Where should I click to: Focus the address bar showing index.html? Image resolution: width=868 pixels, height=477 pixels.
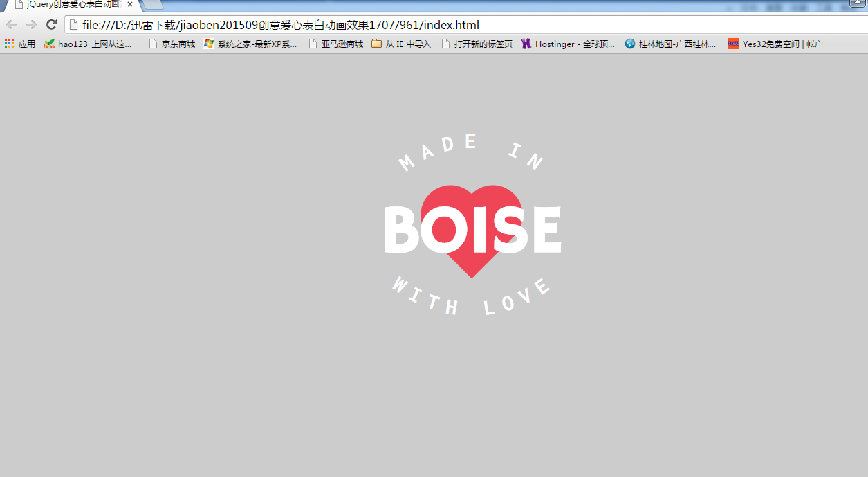pyautogui.click(x=466, y=25)
